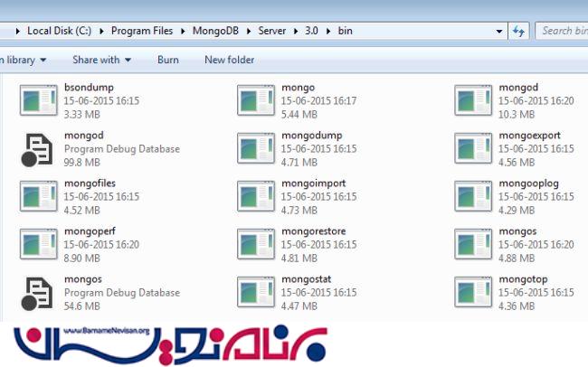Expand the arrow after MongoDB breadcrumb
This screenshot has width=588, height=367.
click(249, 31)
